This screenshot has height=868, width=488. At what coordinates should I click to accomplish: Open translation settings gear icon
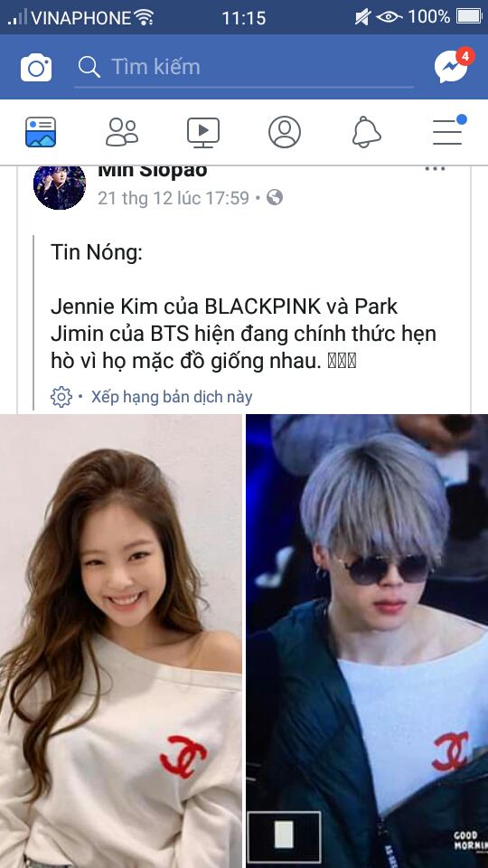[61, 397]
